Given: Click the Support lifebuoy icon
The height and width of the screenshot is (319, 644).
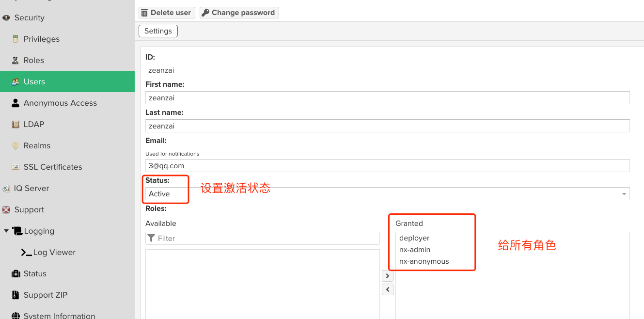Looking at the screenshot, I should 6,210.
